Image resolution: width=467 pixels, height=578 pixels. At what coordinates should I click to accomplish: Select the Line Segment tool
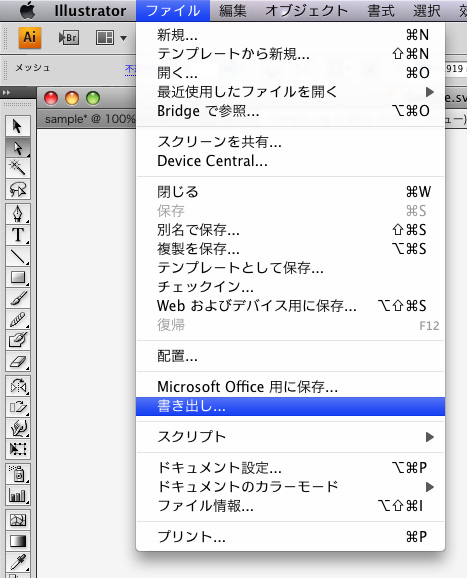(x=17, y=256)
